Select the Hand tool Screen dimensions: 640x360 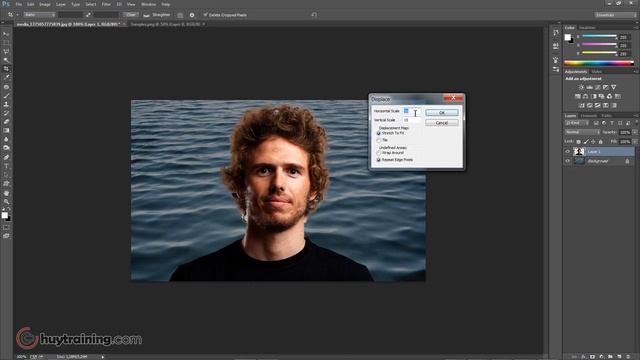(x=6, y=193)
